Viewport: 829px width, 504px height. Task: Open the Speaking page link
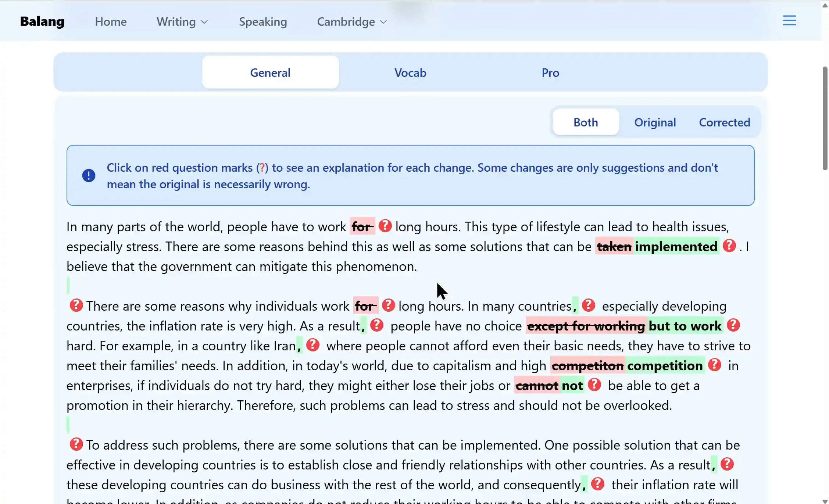(263, 22)
